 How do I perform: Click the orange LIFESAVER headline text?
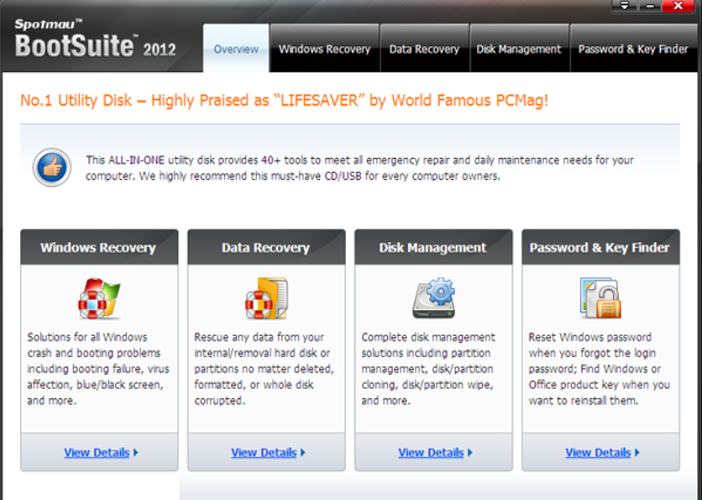284,101
